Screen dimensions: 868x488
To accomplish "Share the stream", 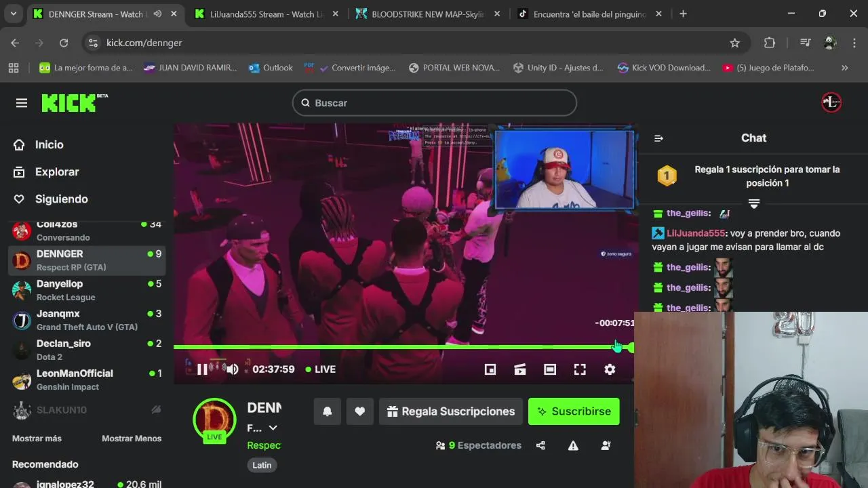I will 540,445.
